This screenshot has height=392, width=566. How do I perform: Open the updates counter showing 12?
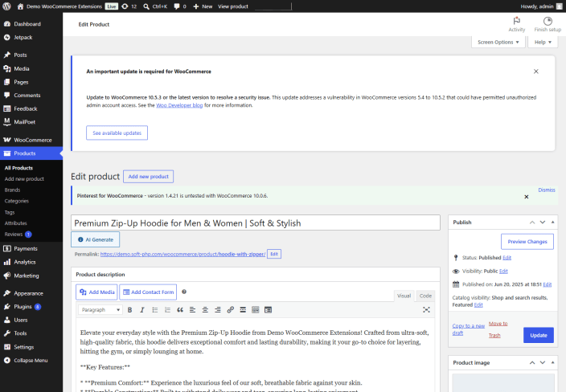pos(129,6)
